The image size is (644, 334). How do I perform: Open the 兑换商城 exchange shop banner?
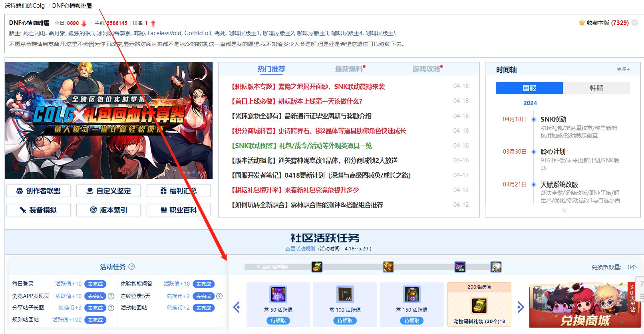585,306
